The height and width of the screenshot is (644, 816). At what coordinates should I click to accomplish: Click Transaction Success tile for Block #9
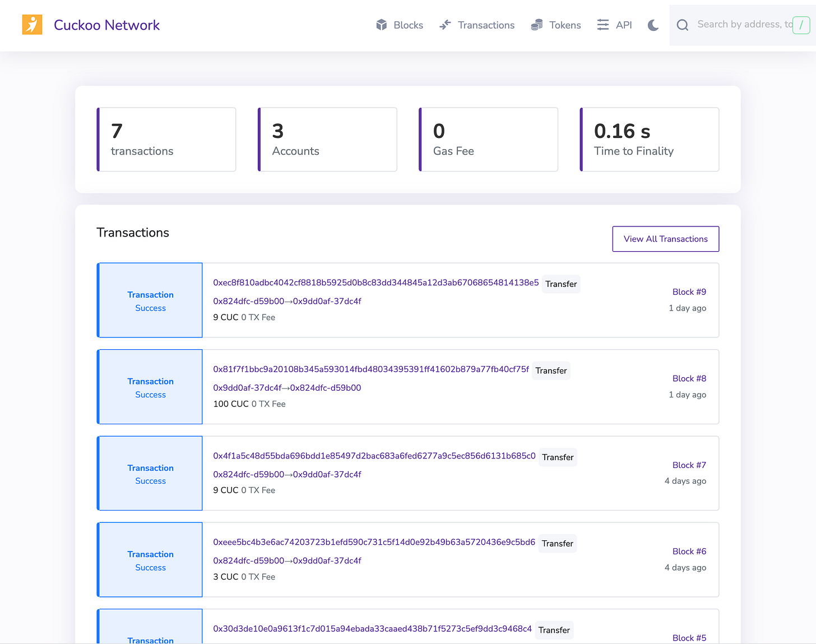(150, 300)
